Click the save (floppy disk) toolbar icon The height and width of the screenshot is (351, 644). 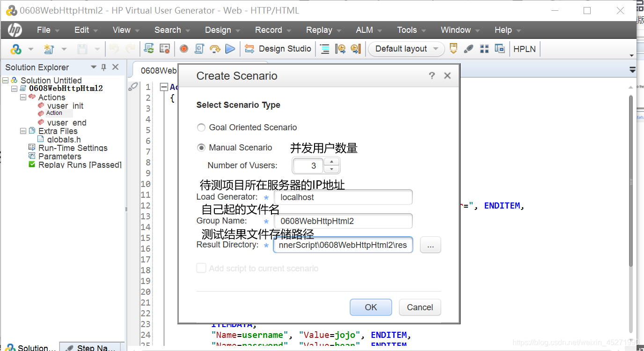pyautogui.click(x=82, y=49)
